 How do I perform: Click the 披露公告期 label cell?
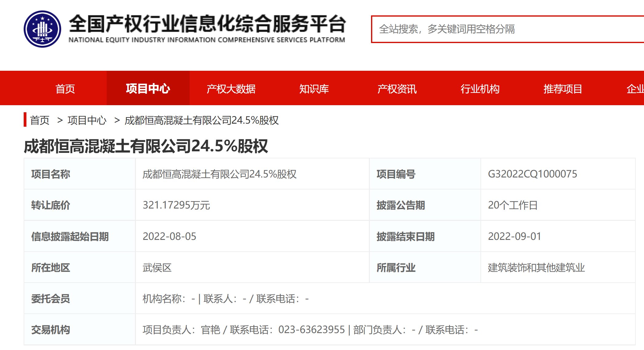(425, 205)
